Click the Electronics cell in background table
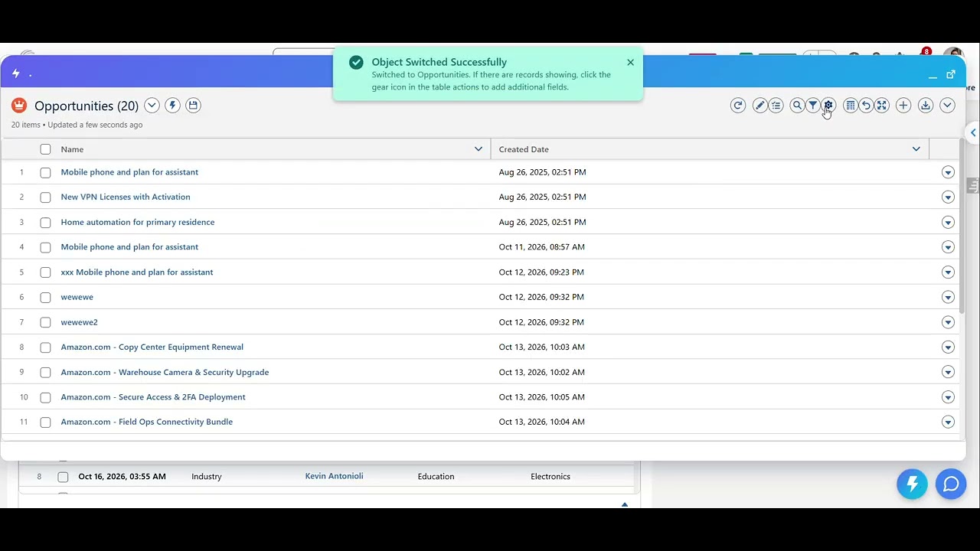980x551 pixels. (550, 476)
